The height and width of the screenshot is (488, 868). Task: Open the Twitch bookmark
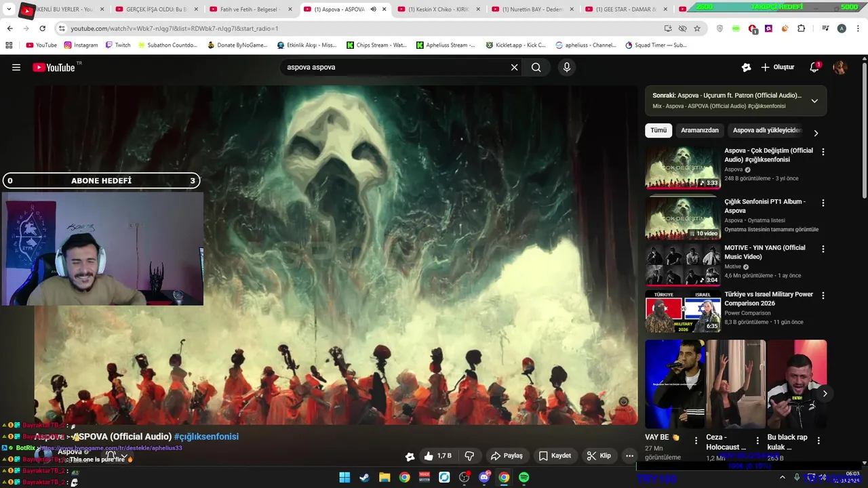point(117,45)
